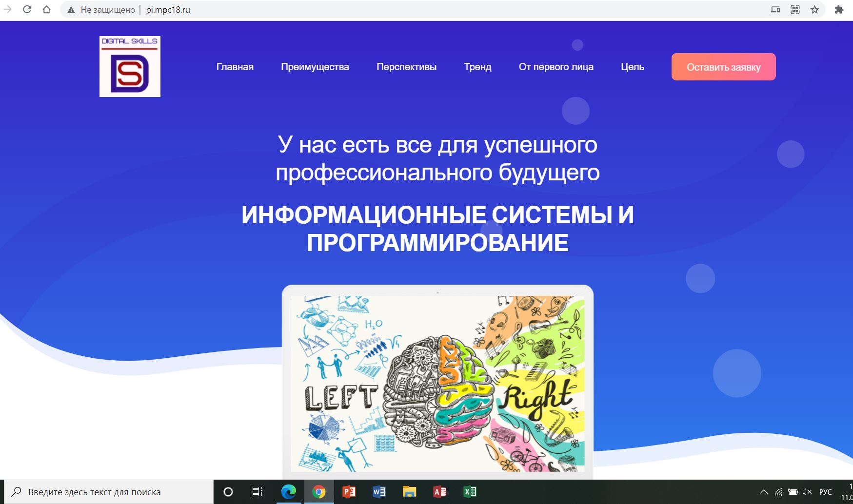This screenshot has width=853, height=504.
Task: Switch input language via РУС indicator
Action: pos(826,492)
